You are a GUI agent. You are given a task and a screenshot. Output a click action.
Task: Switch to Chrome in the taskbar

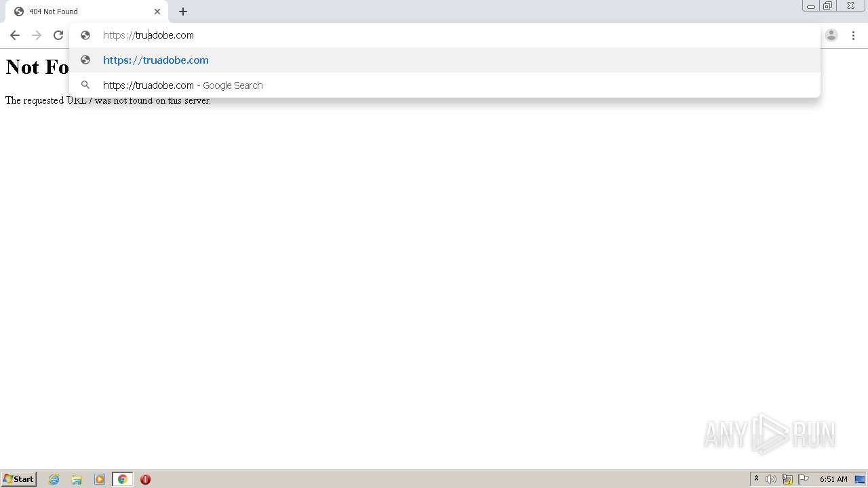pos(123,479)
